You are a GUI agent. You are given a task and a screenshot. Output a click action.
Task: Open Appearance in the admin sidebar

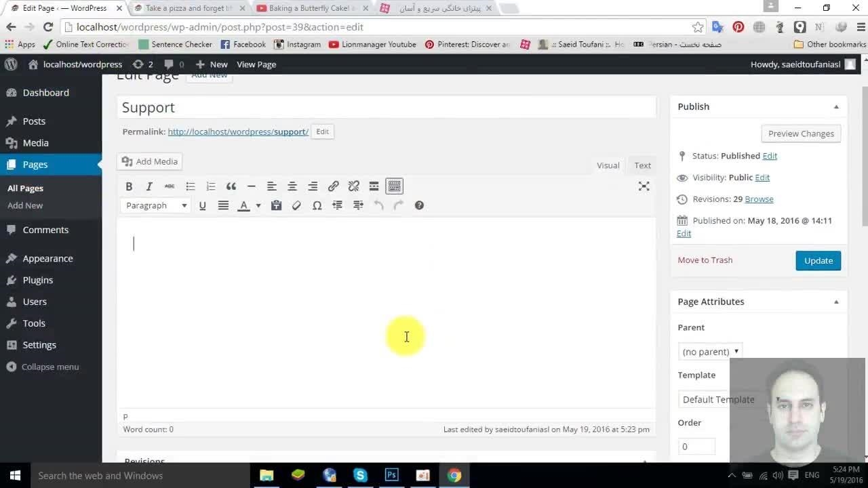point(47,258)
